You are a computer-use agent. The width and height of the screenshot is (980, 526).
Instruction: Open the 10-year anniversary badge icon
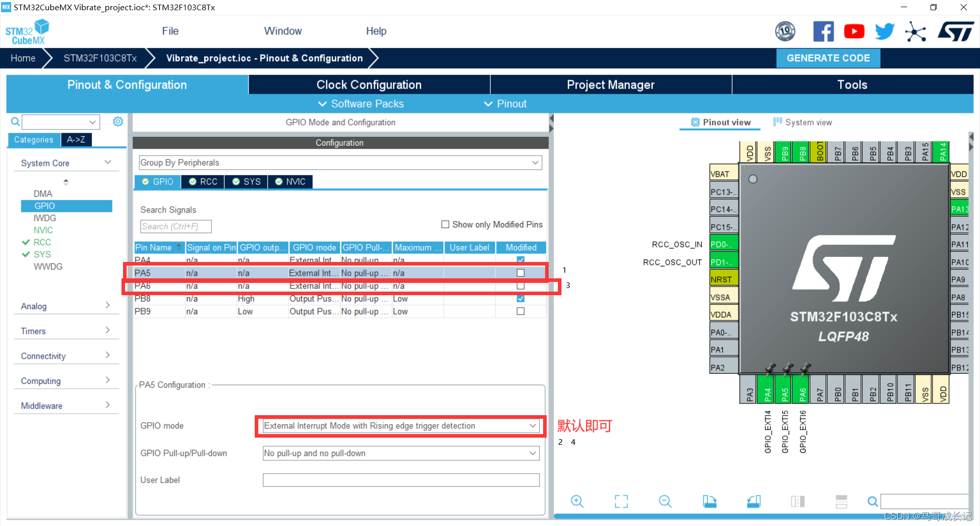(785, 32)
